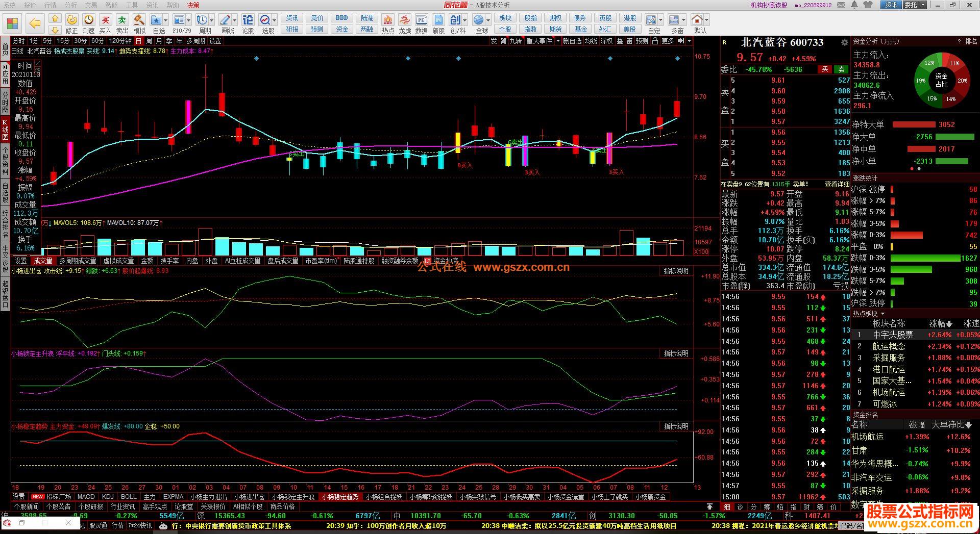The height and width of the screenshot is (534, 980).
Task: Click the red 买入 buy icon
Action: pos(106,20)
